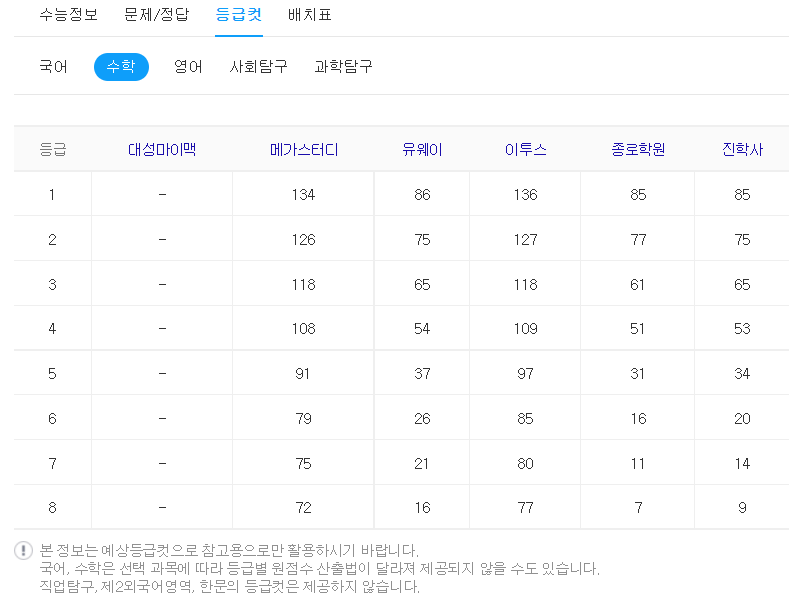This screenshot has height=611, width=798.
Task: Click the notice line starting with 본 정보는
Action: point(229,550)
